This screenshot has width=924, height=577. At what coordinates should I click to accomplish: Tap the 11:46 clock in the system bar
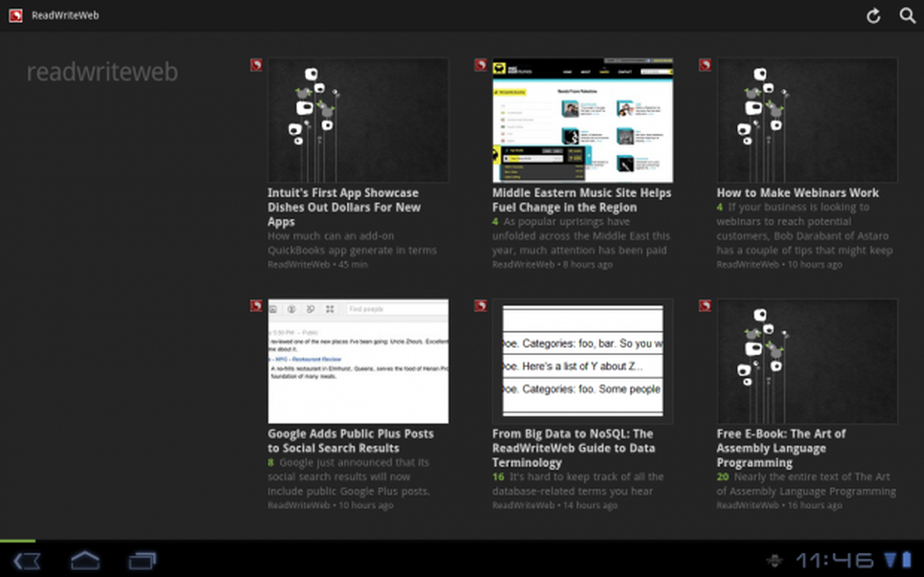click(834, 559)
